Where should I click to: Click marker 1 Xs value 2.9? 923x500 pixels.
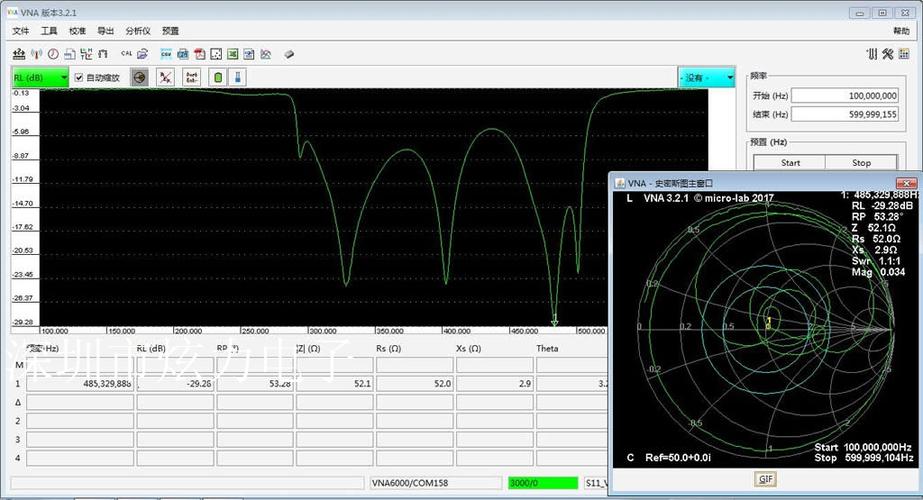coord(495,383)
